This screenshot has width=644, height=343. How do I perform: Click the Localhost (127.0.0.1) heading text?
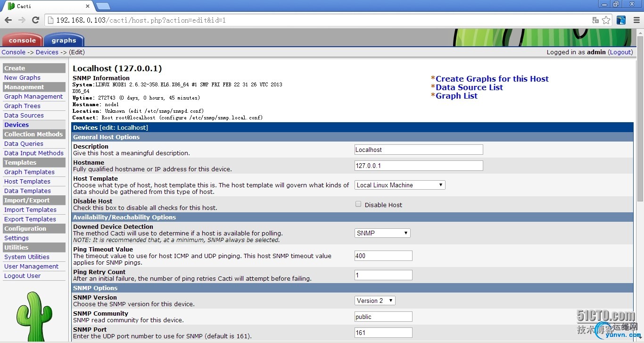117,68
